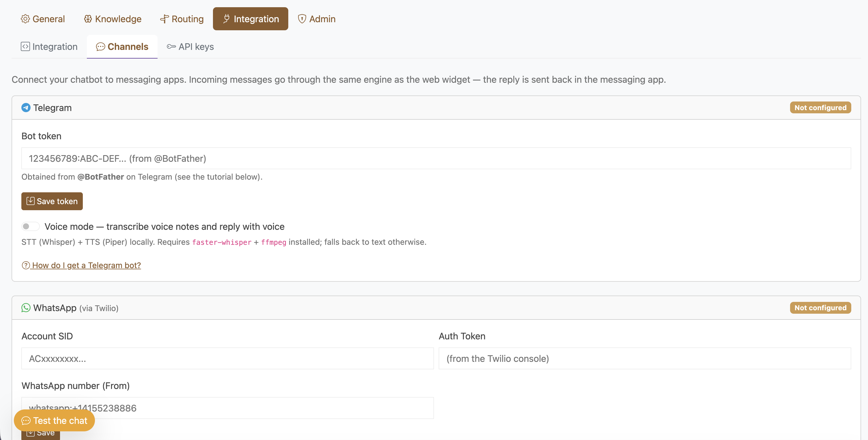Open the Test the chat widget
868x440 pixels.
click(x=54, y=420)
